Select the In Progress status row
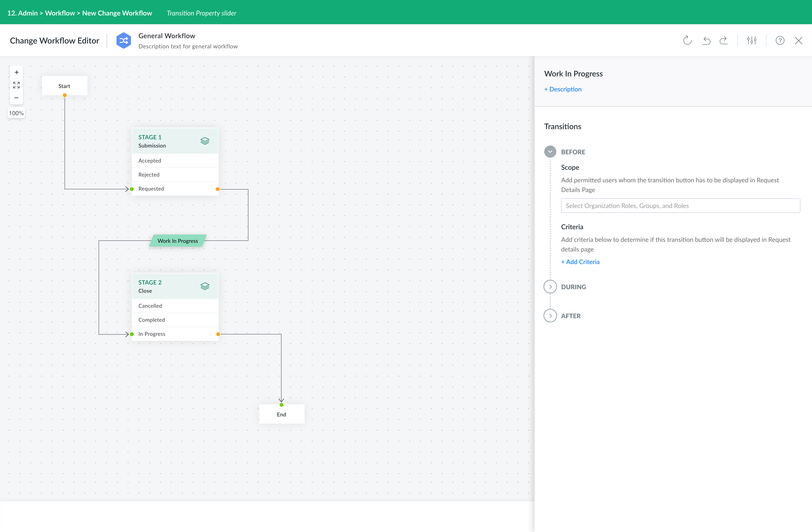Viewport: 812px width, 532px height. point(175,334)
